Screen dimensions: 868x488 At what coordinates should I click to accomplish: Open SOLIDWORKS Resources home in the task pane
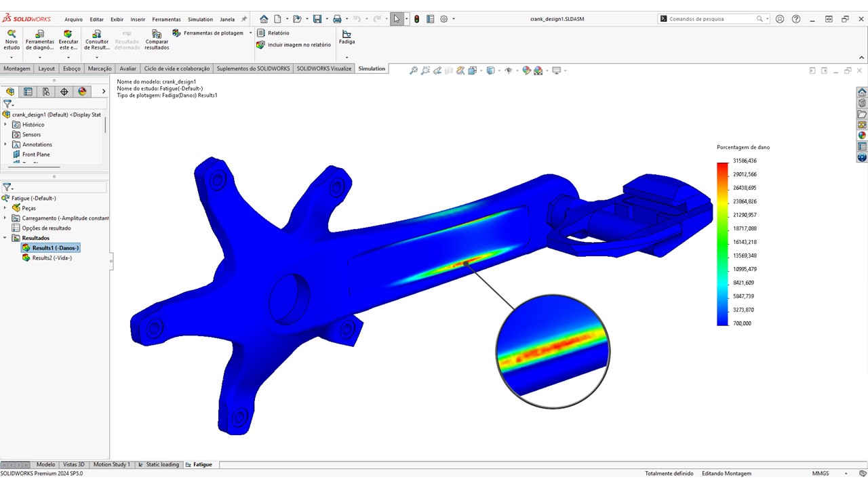click(862, 92)
